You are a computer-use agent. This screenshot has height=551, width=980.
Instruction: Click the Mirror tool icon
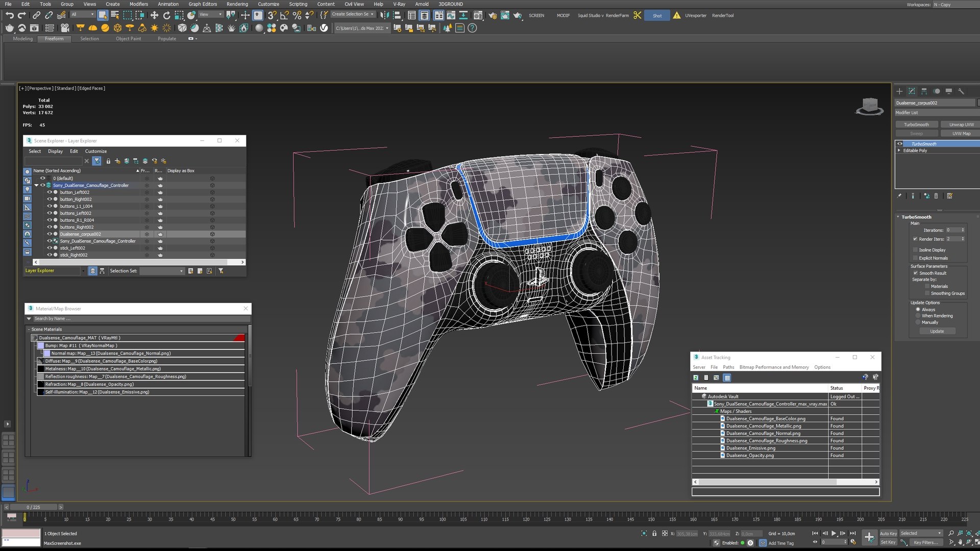pyautogui.click(x=384, y=15)
